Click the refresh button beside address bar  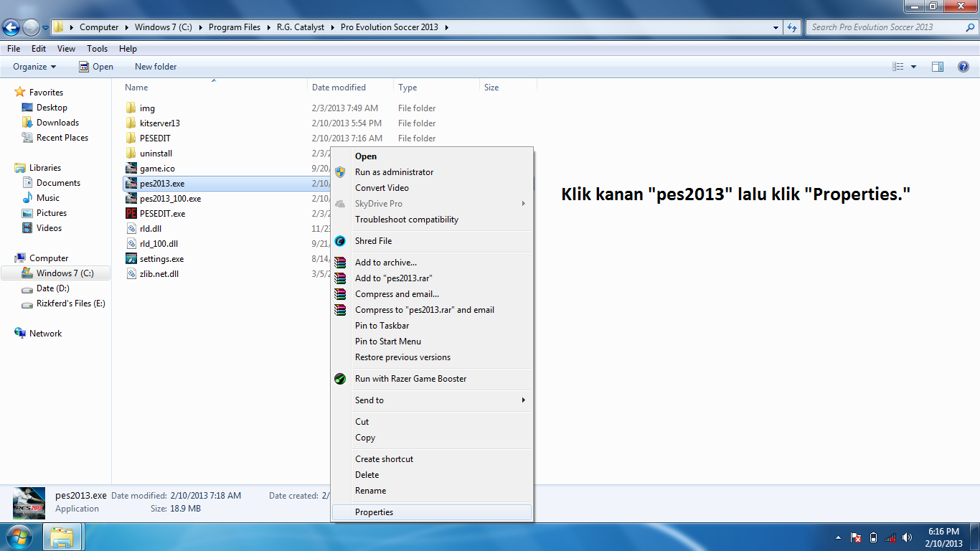click(x=792, y=27)
